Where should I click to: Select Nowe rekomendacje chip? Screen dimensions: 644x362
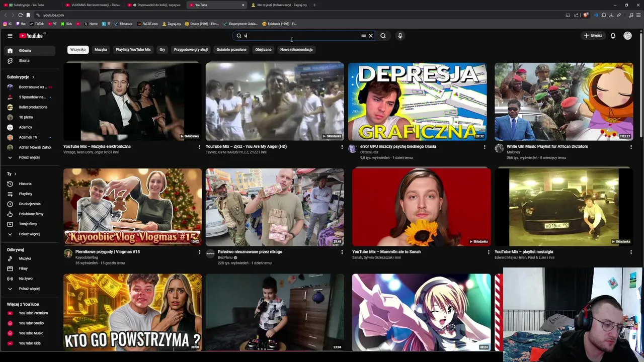pos(296,49)
